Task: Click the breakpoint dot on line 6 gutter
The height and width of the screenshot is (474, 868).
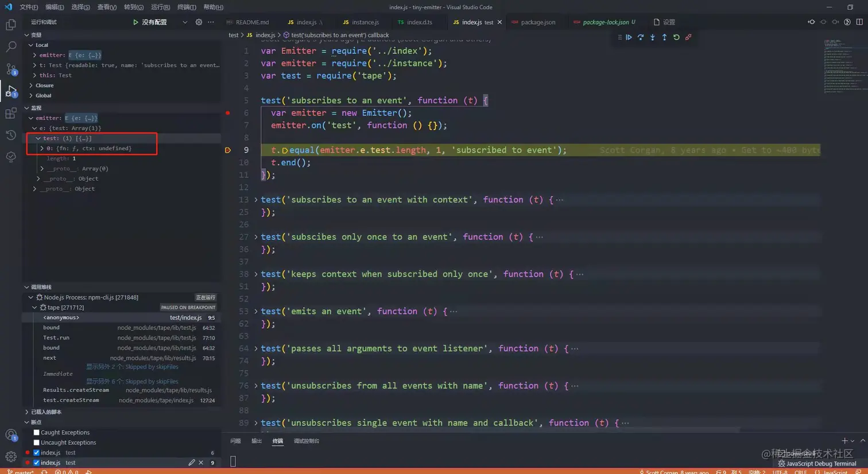Action: pos(228,113)
